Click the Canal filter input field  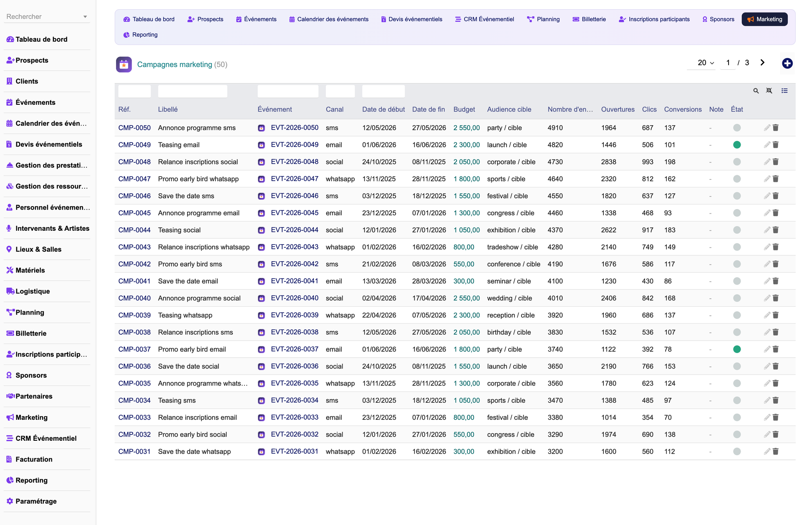[340, 91]
